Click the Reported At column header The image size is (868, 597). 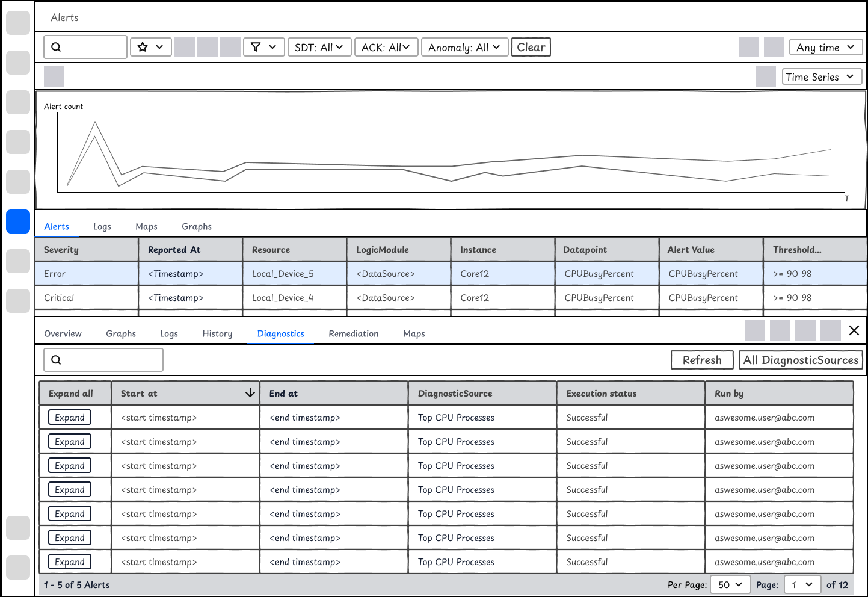coord(191,249)
